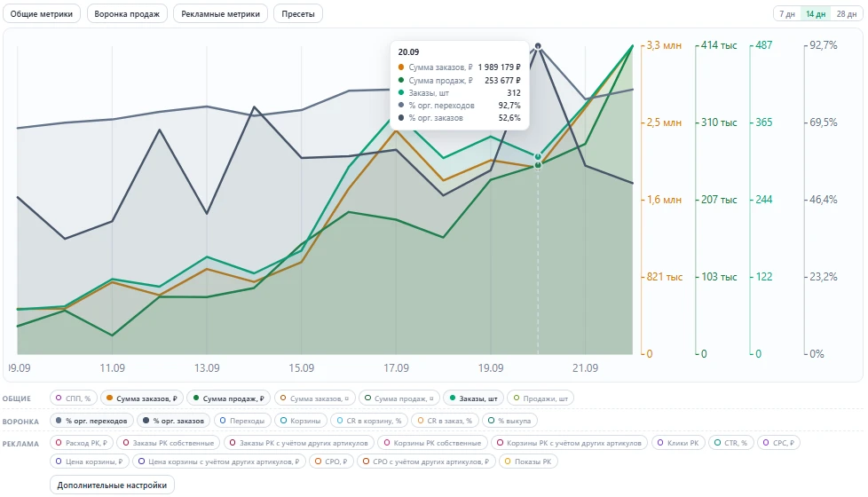Switch to the Воронка продаж tab

127,14
